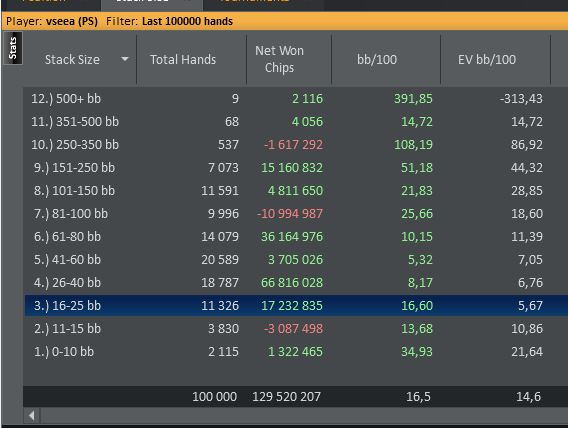Open the Stack Size sort dropdown arrow

tap(125, 59)
